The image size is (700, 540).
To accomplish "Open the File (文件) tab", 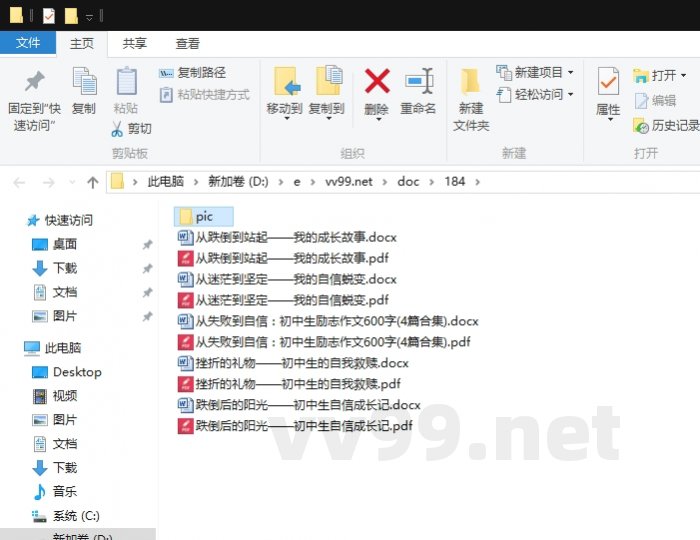I will 28,43.
